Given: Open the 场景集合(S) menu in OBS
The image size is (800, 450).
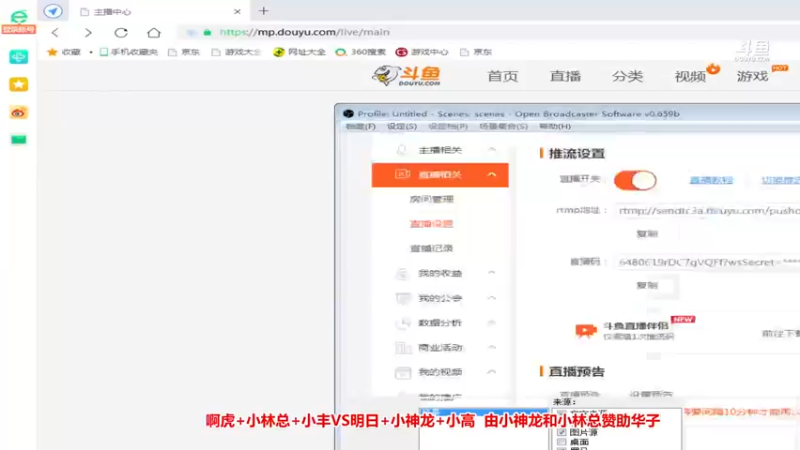Looking at the screenshot, I should pyautogui.click(x=504, y=126).
